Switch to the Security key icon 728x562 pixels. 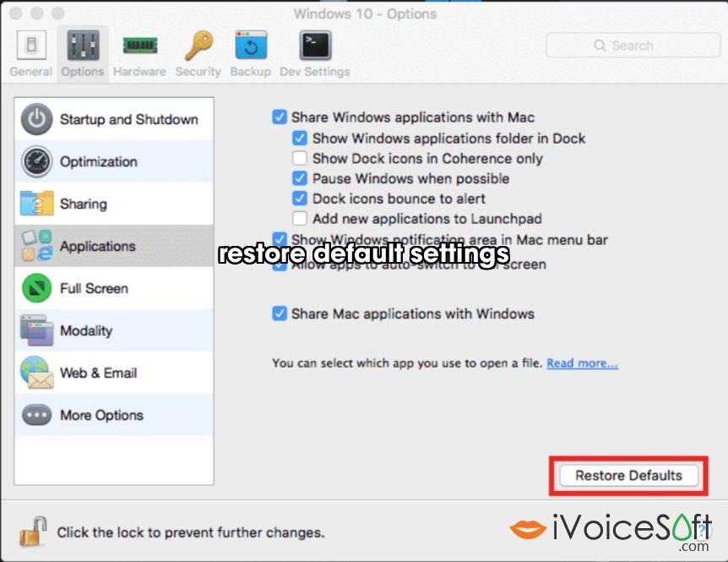tap(198, 53)
